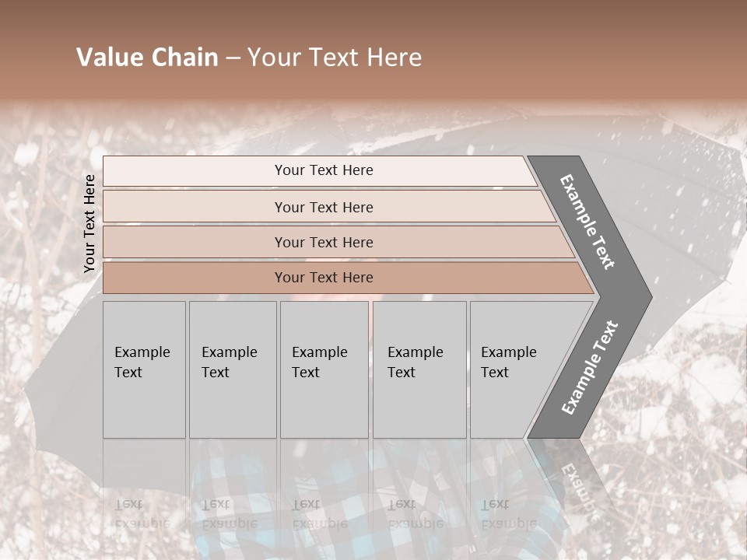Select the first 'Example Text' gray box

(145, 369)
